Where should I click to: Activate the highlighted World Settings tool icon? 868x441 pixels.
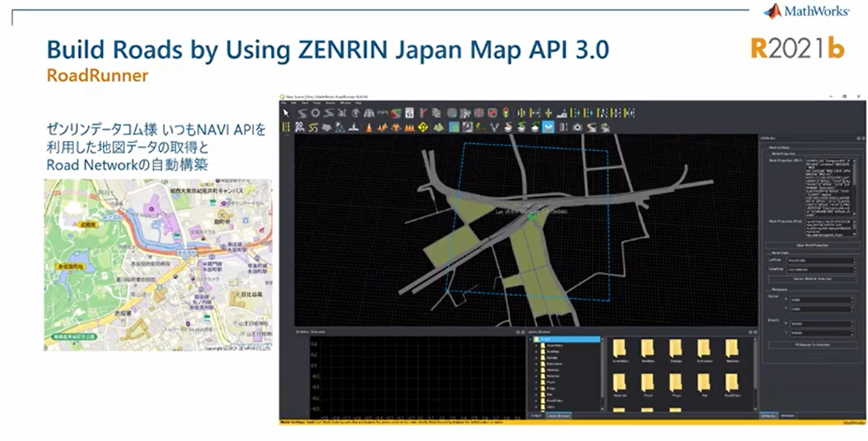[547, 128]
